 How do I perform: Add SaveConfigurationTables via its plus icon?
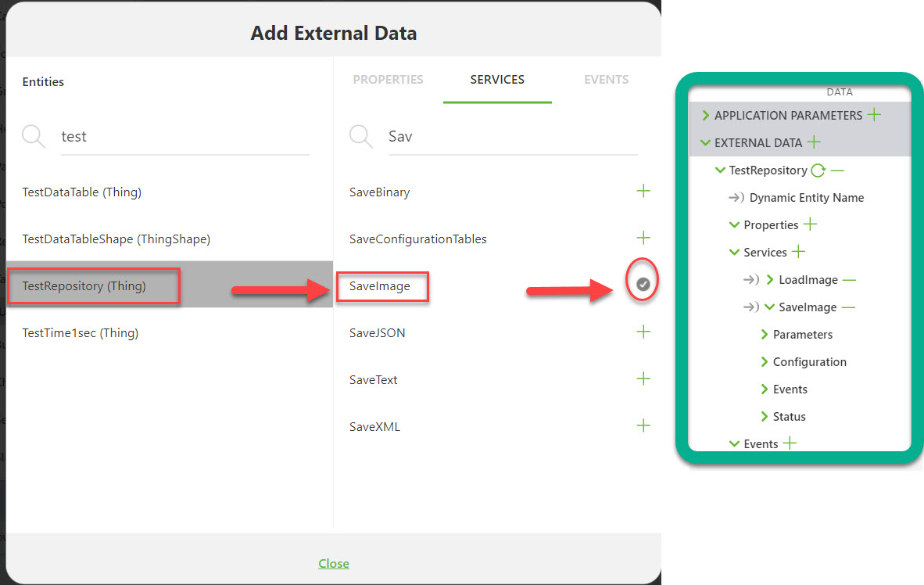point(643,237)
